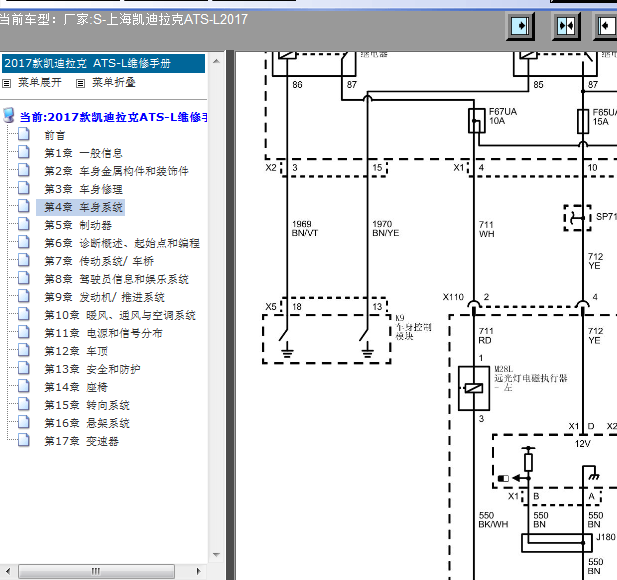Open 第14章 座椅
The width and height of the screenshot is (617, 580).
pyautogui.click(x=76, y=388)
